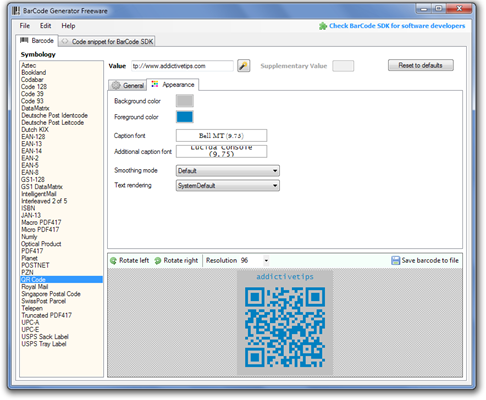Select Deutsche Post Identcode
This screenshot has height=400, width=486.
(x=55, y=115)
